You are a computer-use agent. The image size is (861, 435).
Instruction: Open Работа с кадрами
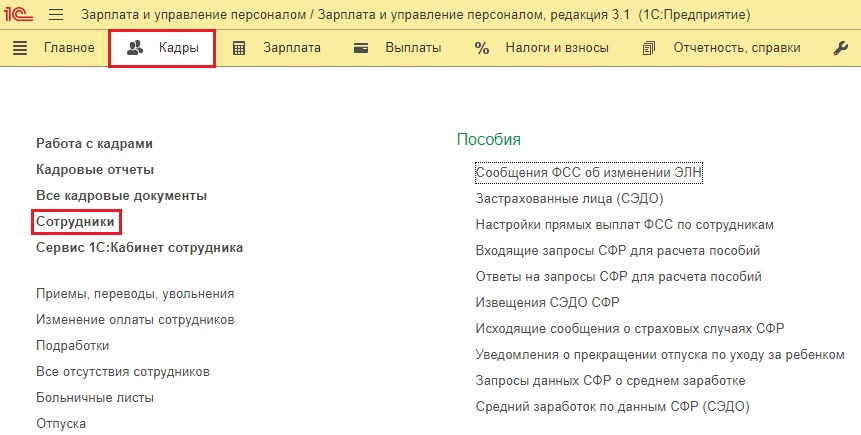click(x=94, y=143)
